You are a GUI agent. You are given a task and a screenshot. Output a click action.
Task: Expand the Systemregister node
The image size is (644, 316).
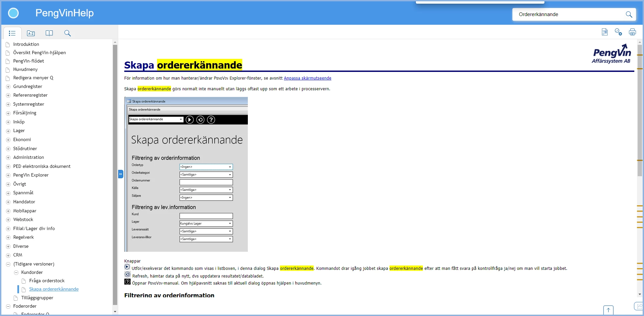[8, 104]
